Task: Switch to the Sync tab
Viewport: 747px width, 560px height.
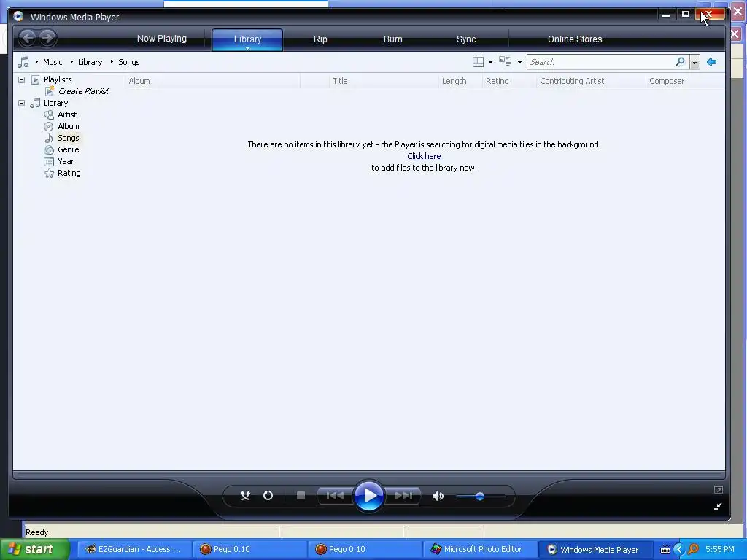Action: [x=466, y=39]
